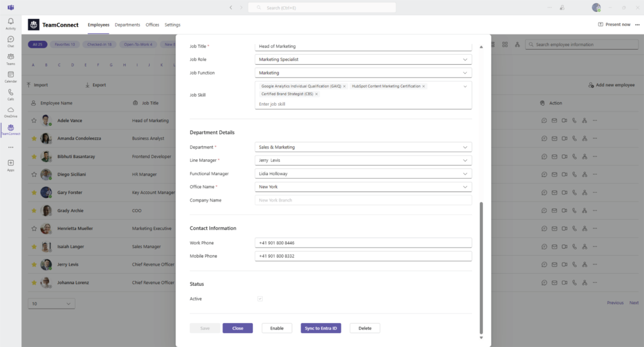644x347 pixels.
Task: Click the Export button
Action: (x=96, y=85)
